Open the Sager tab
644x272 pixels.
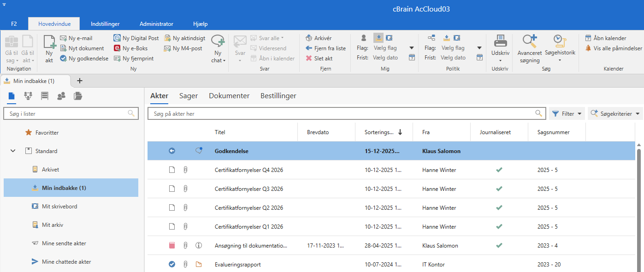(x=189, y=96)
